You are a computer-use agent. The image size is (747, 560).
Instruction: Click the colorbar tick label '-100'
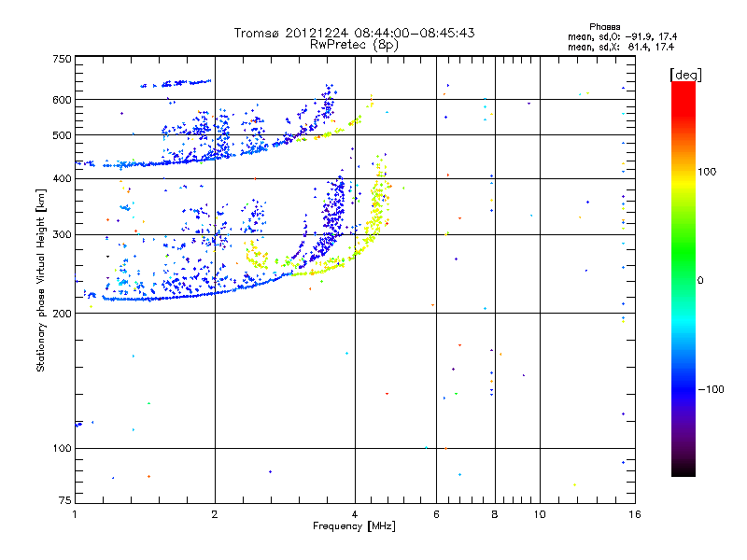[711, 389]
